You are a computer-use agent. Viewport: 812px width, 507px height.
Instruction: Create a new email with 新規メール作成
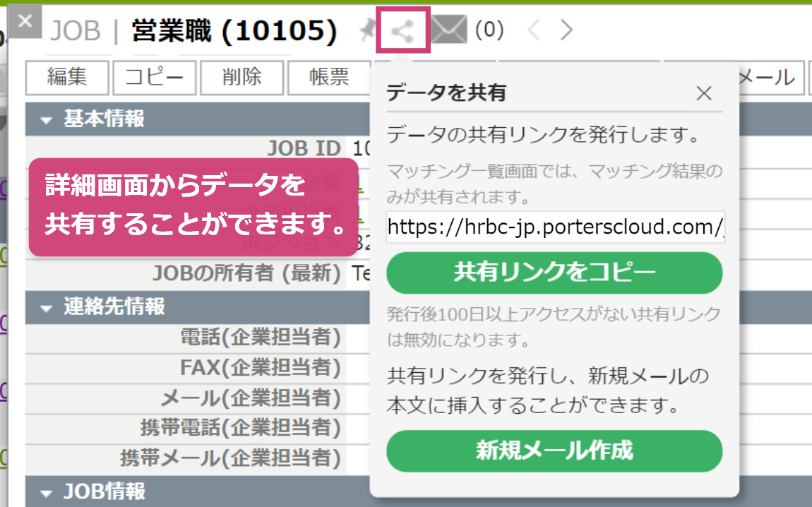pyautogui.click(x=555, y=451)
